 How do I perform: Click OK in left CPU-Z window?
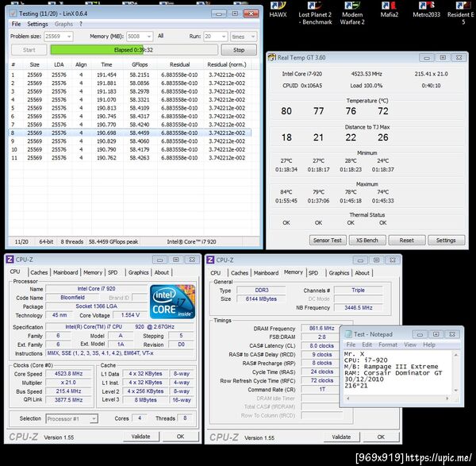pos(180,436)
